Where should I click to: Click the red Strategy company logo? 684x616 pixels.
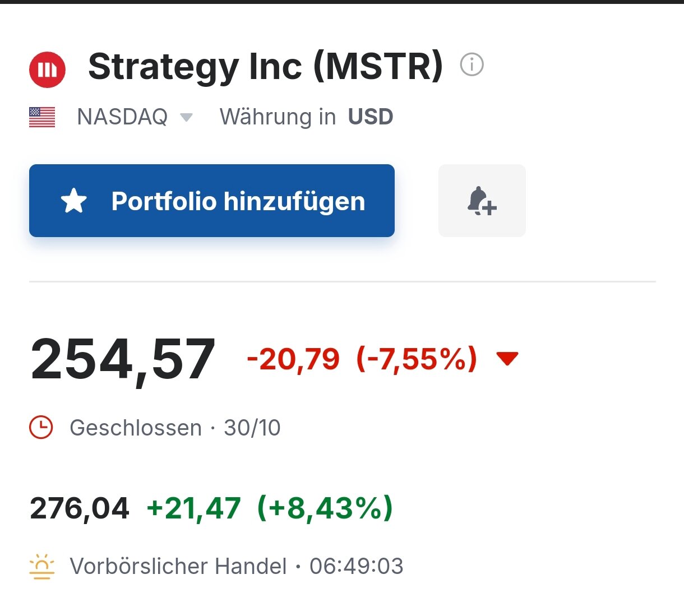(x=47, y=70)
